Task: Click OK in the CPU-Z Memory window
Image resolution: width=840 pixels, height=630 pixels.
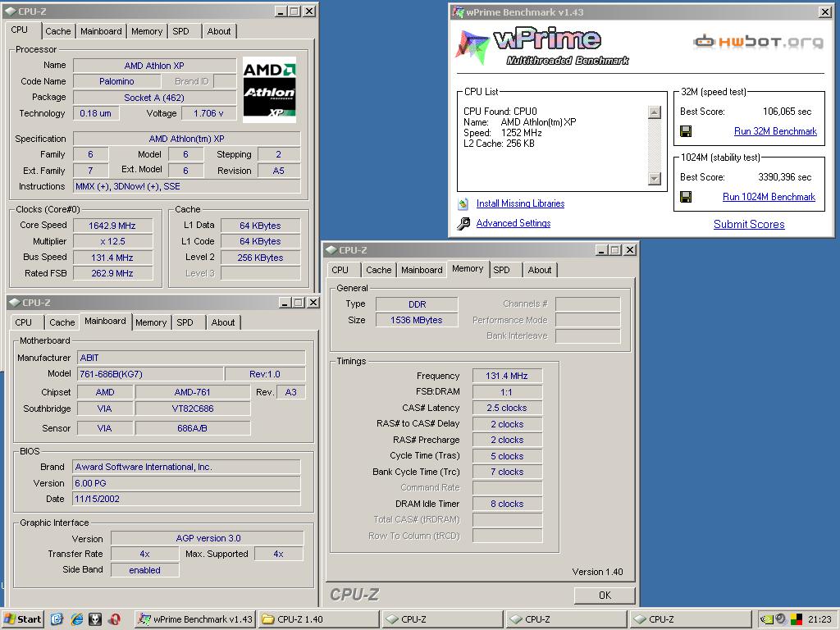Action: click(605, 596)
